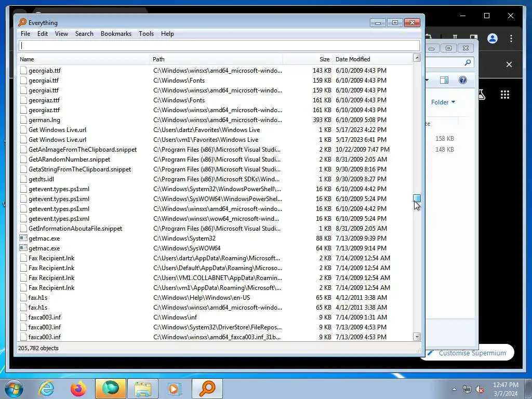The image size is (532, 399).
Task: Switch to Everything taskbar button
Action: pyautogui.click(x=207, y=389)
